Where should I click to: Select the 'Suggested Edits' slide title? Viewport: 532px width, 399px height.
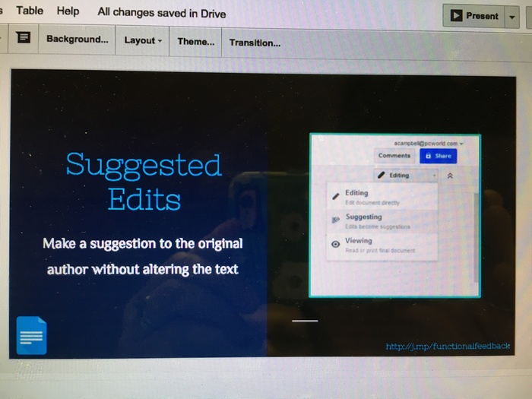coord(144,182)
